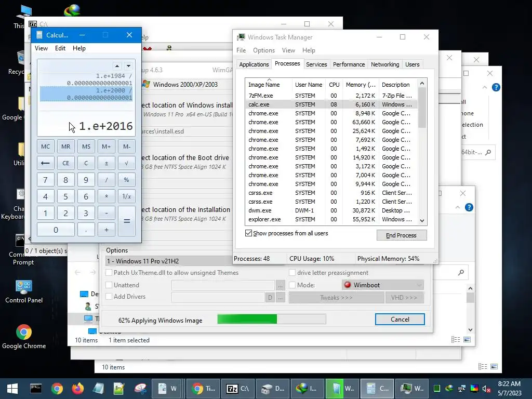Click the Task Manager taskbar button
Image resolution: width=532 pixels, height=399 pixels.
(412, 389)
